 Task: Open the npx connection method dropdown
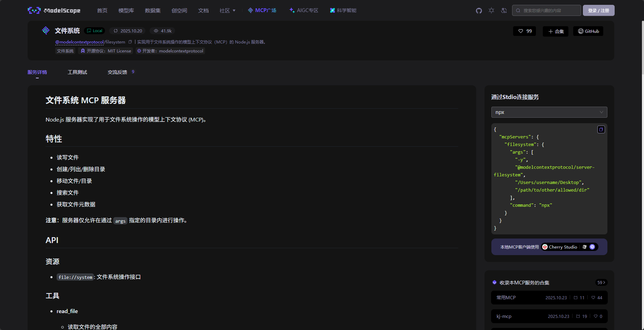(549, 112)
